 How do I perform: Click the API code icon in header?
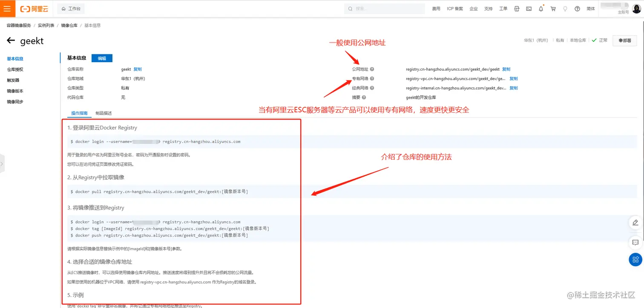[x=517, y=9]
